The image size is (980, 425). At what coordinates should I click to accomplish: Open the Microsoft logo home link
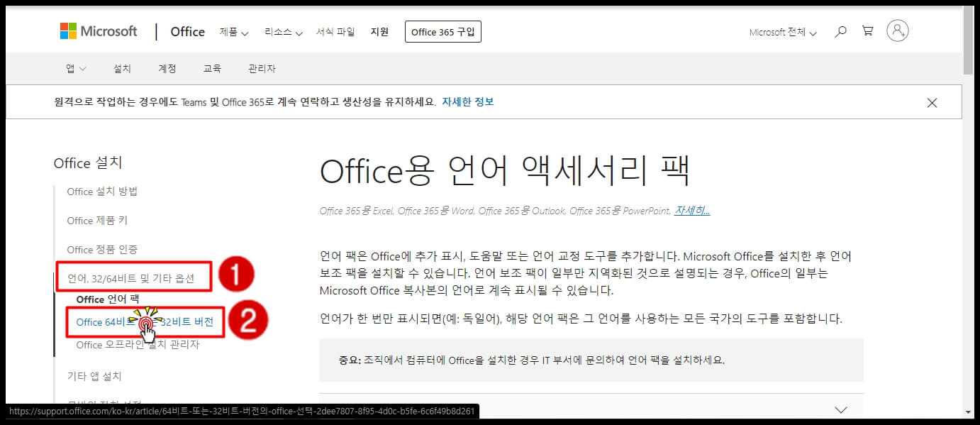coord(99,31)
